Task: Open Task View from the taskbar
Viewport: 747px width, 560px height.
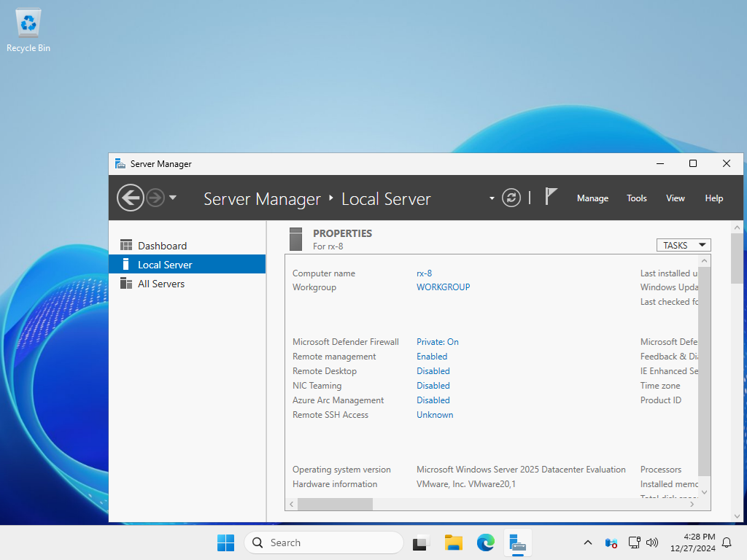Action: tap(419, 542)
